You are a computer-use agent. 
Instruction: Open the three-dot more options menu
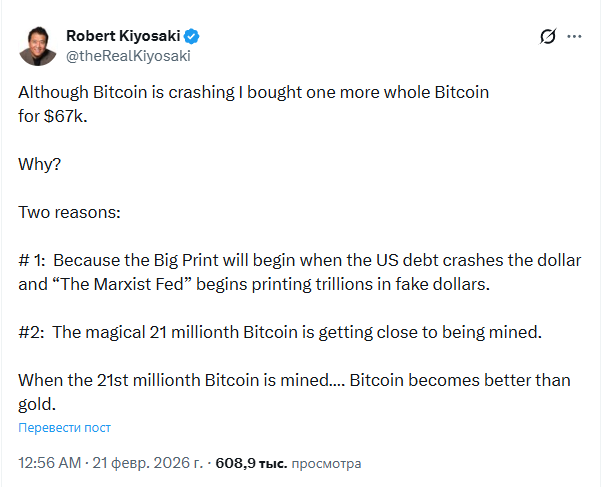click(x=574, y=36)
